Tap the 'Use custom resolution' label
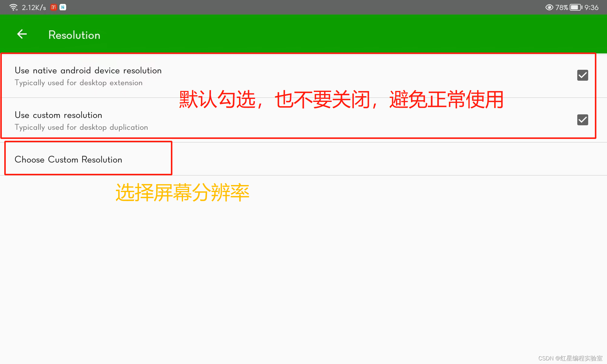This screenshot has height=364, width=607. 58,115
